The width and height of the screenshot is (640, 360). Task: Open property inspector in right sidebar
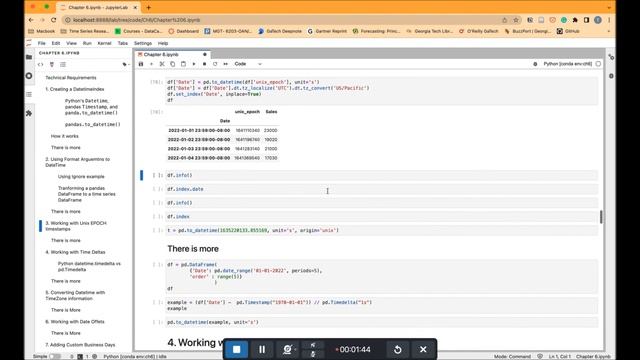(x=611, y=57)
